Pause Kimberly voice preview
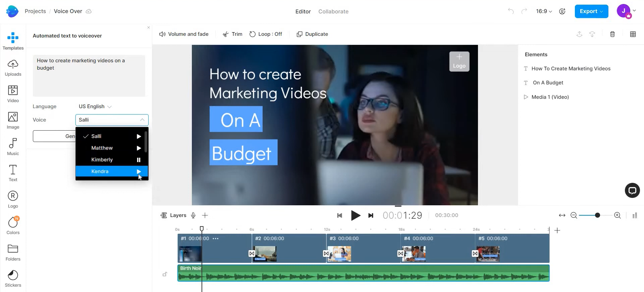The width and height of the screenshot is (644, 292). tap(139, 160)
